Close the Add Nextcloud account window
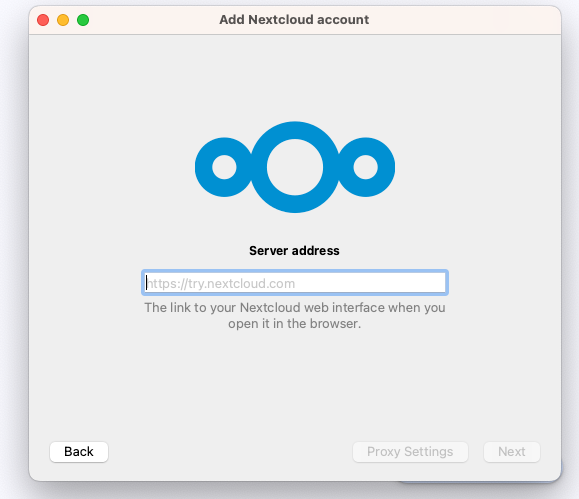 43,20
